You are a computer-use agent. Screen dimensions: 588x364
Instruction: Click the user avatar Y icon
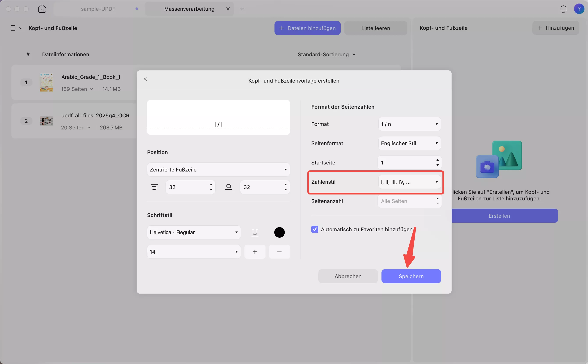579,9
